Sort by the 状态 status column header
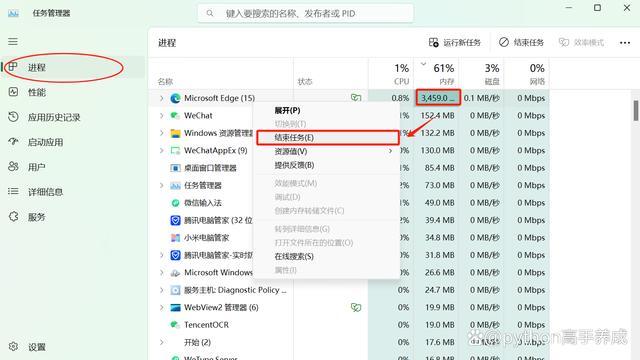This screenshot has width=640, height=360. pos(305,82)
